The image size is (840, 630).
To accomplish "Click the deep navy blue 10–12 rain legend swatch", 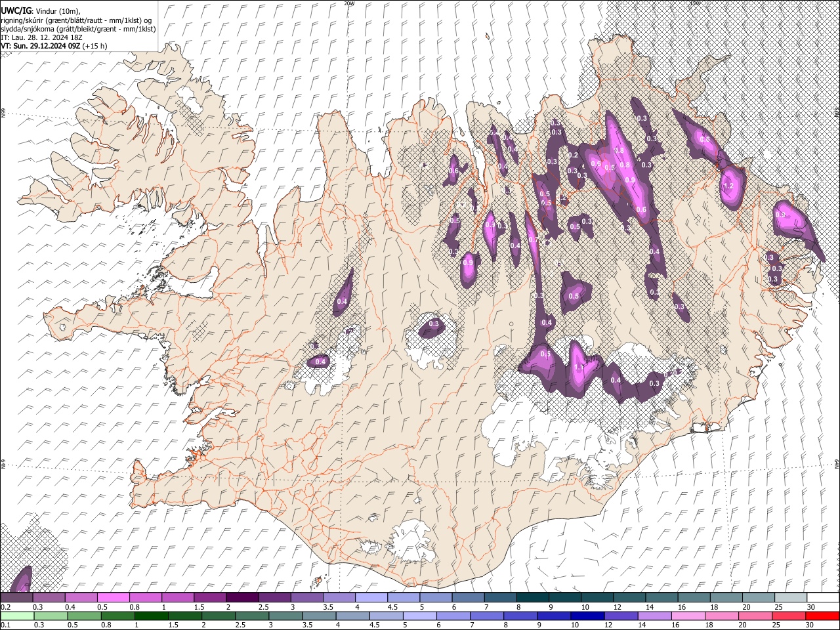I will click(x=588, y=616).
